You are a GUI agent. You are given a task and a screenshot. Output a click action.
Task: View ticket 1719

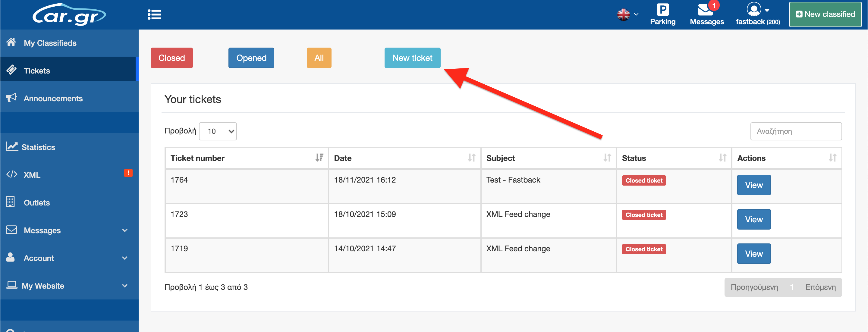[x=754, y=254]
